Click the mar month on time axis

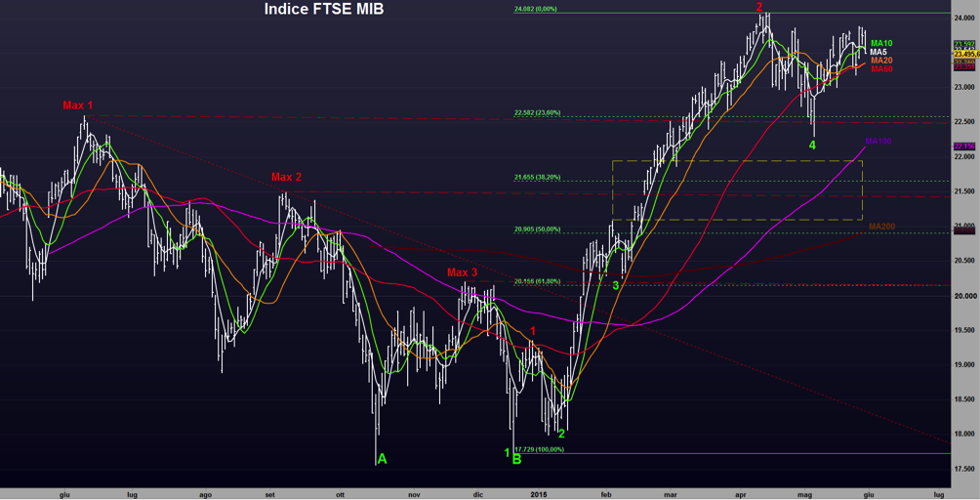coord(671,494)
